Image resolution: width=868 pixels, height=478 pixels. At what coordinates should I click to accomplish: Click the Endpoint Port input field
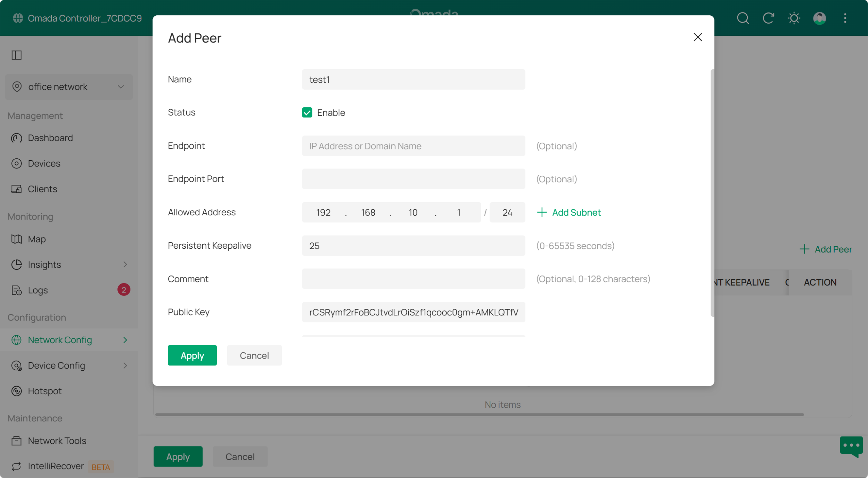click(414, 179)
